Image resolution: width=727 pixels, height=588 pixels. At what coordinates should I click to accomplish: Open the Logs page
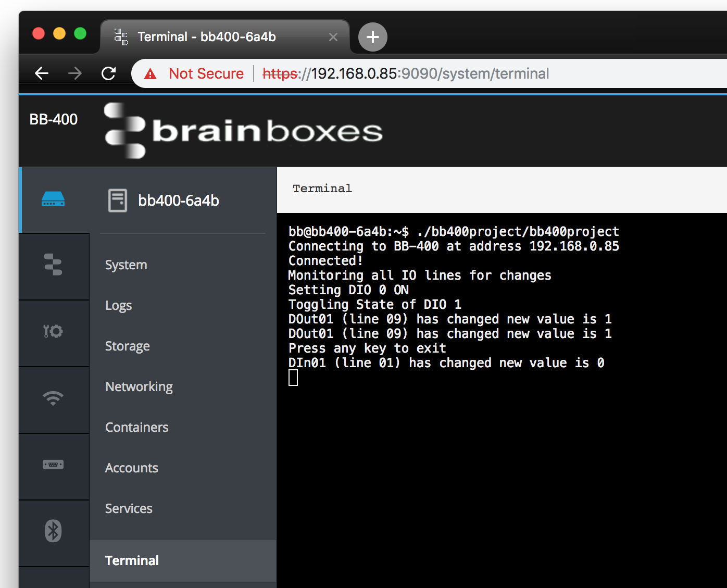pyautogui.click(x=118, y=305)
